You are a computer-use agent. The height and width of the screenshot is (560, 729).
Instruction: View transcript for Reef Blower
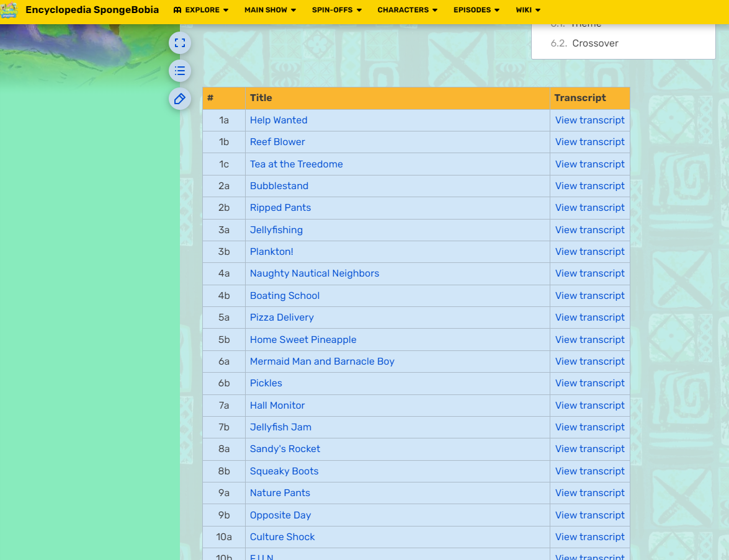[589, 142]
